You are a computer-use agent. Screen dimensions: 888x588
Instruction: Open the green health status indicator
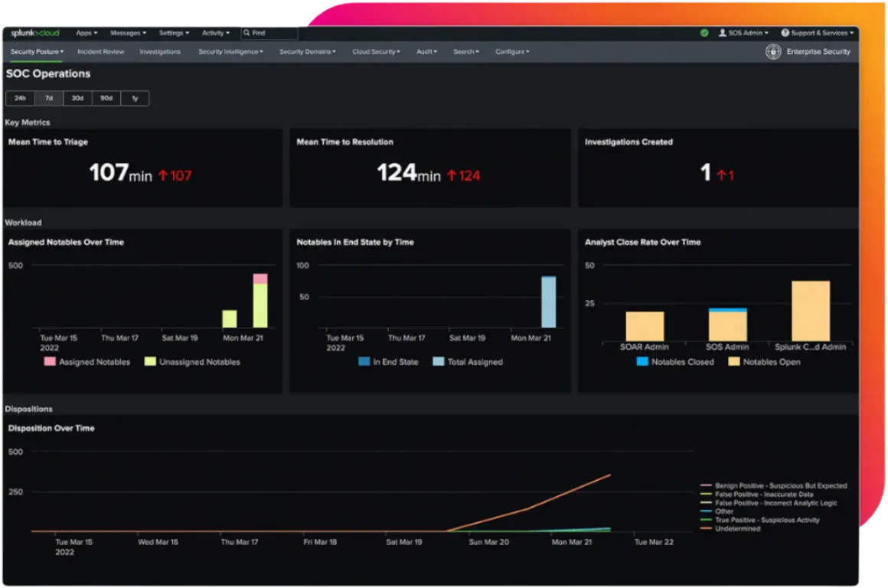click(704, 33)
